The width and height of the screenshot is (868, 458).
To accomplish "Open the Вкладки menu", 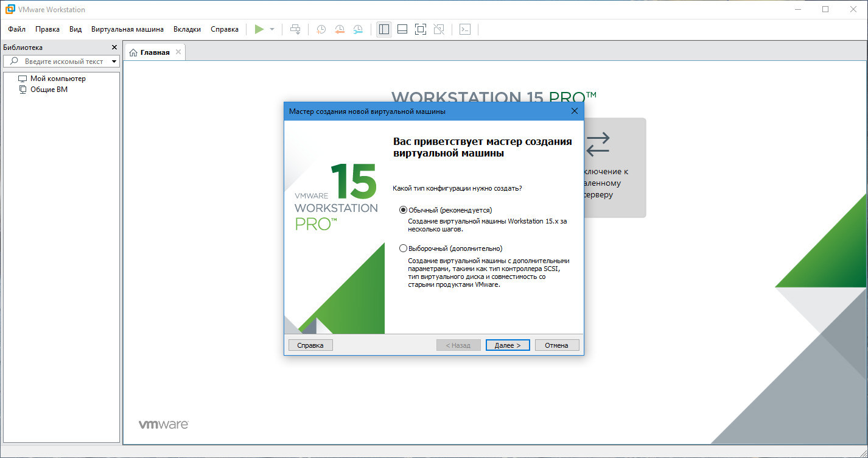I will (x=187, y=29).
